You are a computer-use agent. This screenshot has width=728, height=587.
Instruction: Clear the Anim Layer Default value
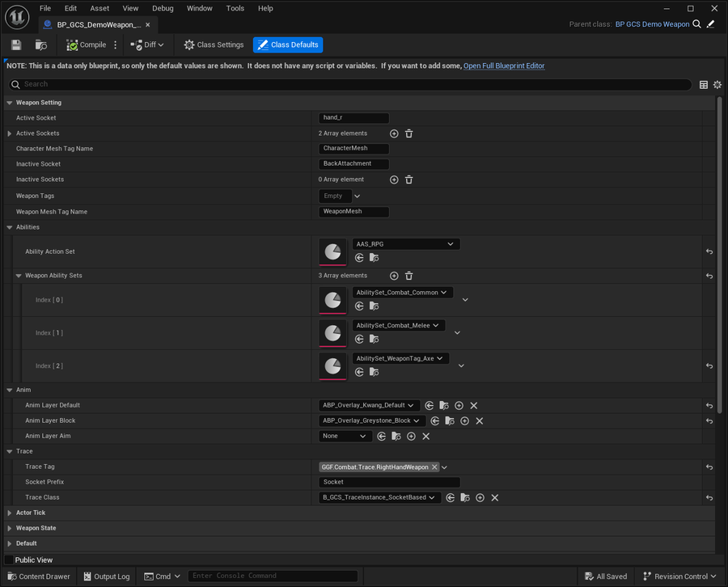(473, 406)
